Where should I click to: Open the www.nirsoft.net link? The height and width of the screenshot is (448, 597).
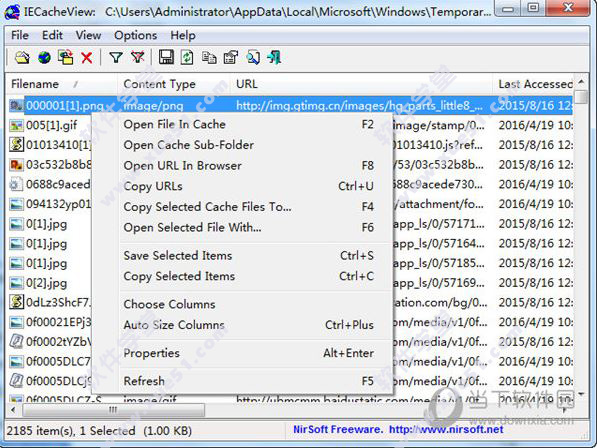(446, 430)
